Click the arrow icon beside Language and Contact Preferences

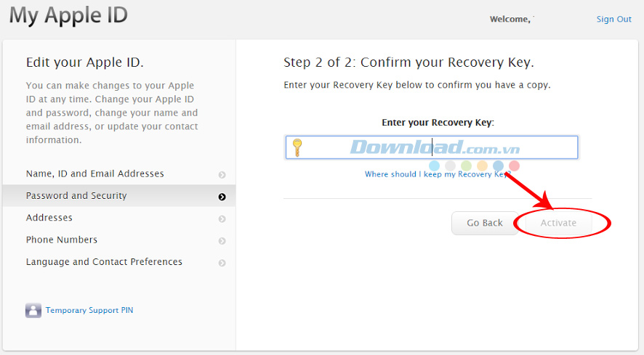222,263
